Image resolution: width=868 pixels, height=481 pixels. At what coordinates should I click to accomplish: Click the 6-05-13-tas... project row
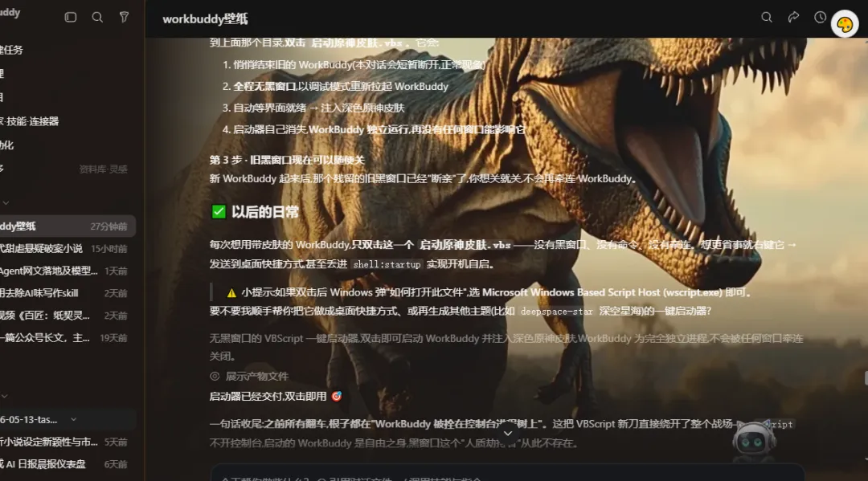[x=68, y=420]
